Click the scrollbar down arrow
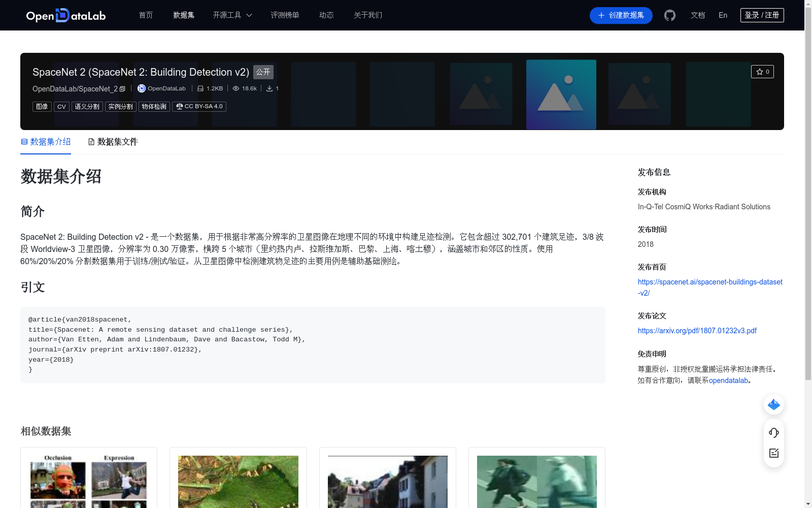Image resolution: width=812 pixels, height=508 pixels. (x=808, y=504)
